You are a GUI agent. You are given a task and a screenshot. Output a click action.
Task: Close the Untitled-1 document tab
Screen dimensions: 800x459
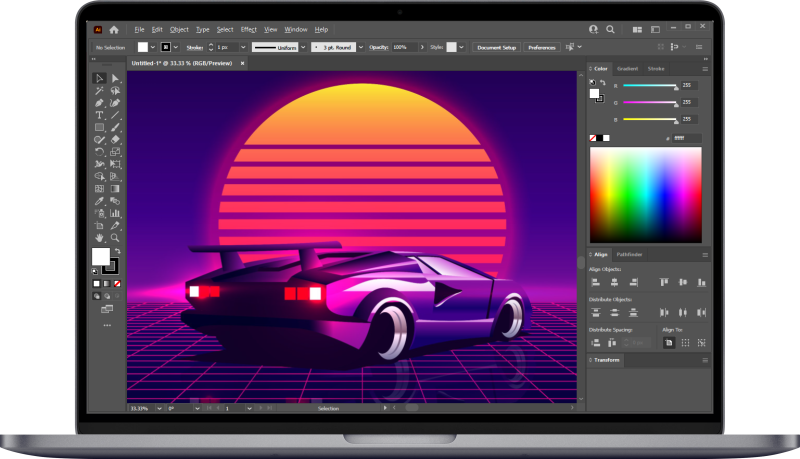(242, 63)
